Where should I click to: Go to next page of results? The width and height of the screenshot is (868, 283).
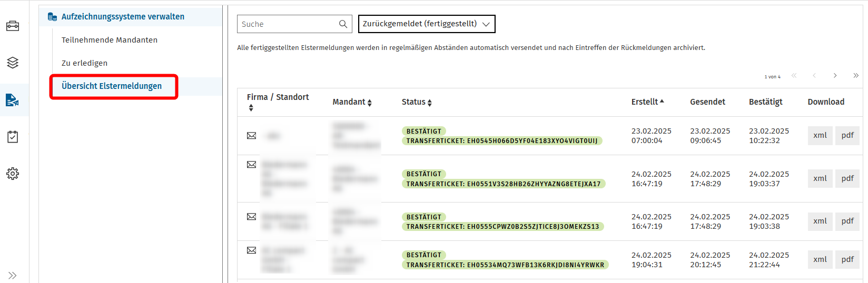pos(835,76)
